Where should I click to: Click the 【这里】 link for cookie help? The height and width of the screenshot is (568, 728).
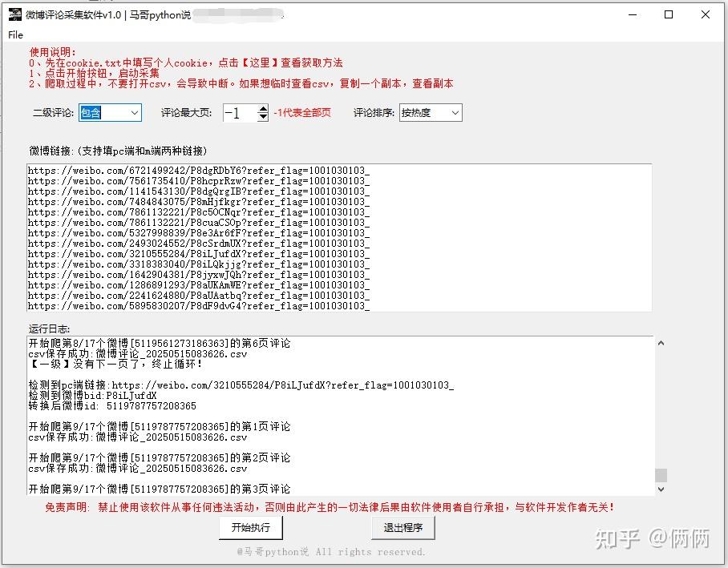coord(260,62)
